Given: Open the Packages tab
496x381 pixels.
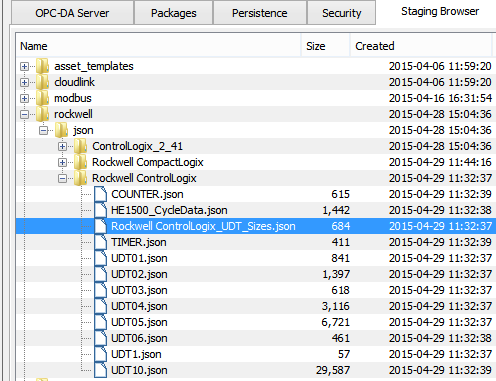Looking at the screenshot, I should pyautogui.click(x=173, y=13).
